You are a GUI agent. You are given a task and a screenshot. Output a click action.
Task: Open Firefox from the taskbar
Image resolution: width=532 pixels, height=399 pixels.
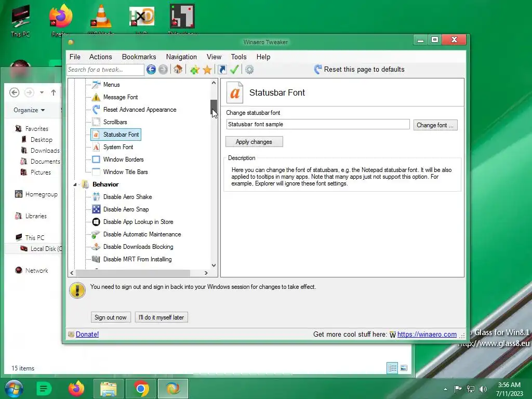click(x=76, y=389)
